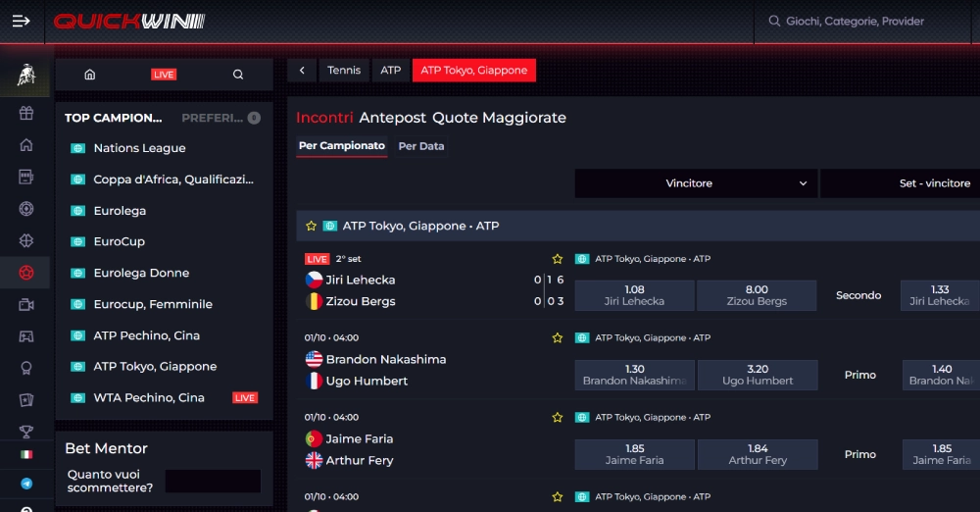Open Coppa d'Africa, Qualificazi... entry
Image resolution: width=980 pixels, height=512 pixels.
pyautogui.click(x=173, y=179)
